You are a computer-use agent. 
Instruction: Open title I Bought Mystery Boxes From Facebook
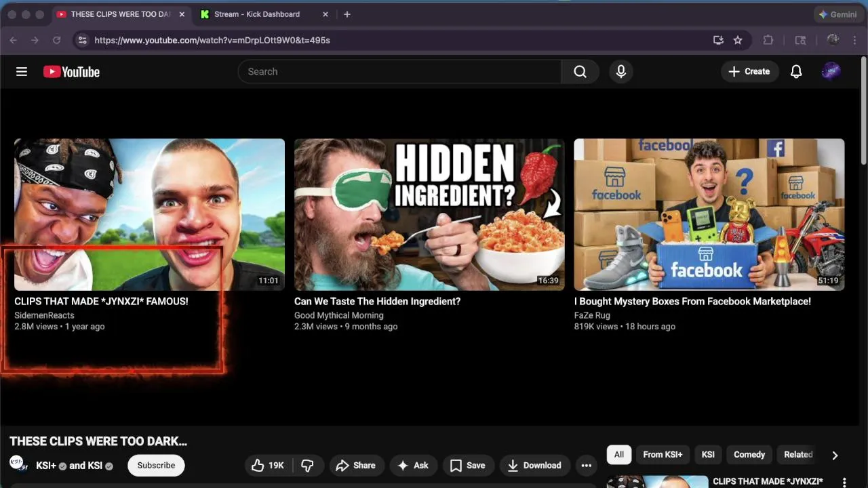[x=692, y=302]
